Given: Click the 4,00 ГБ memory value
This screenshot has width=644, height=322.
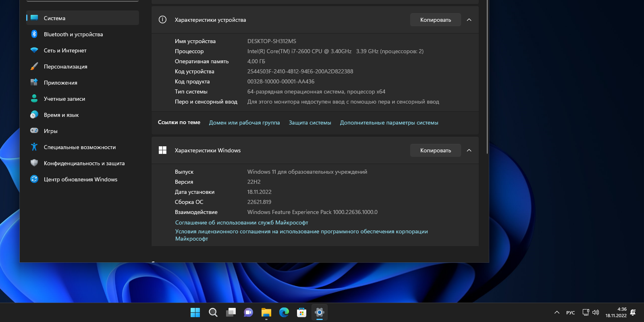Looking at the screenshot, I should [256, 61].
